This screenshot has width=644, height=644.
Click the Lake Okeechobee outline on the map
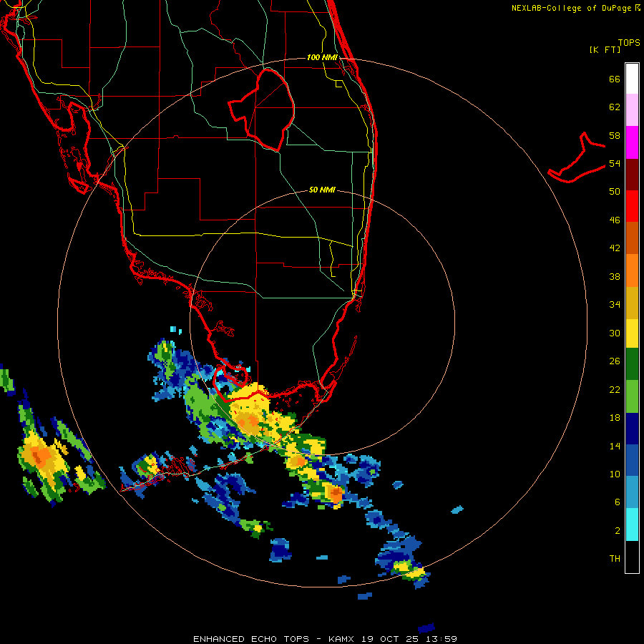pyautogui.click(x=262, y=109)
